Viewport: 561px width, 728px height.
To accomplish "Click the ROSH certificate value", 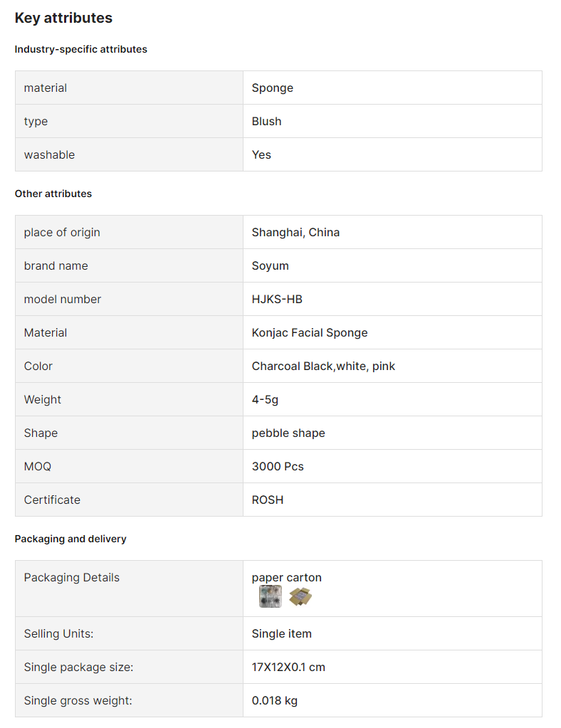I will pyautogui.click(x=268, y=500).
